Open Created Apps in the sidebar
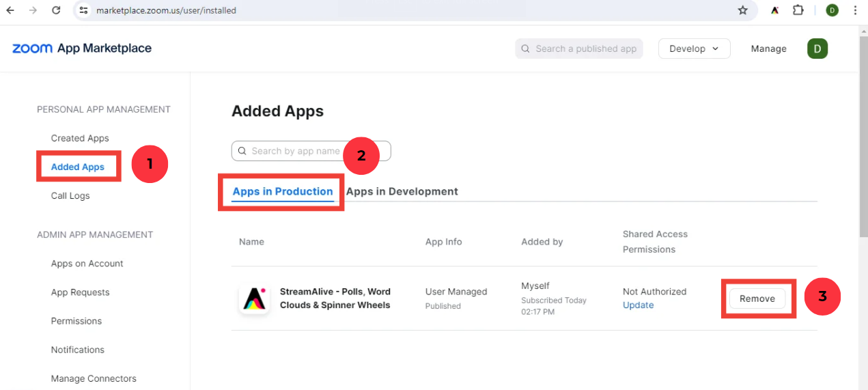This screenshot has height=390, width=868. click(80, 138)
